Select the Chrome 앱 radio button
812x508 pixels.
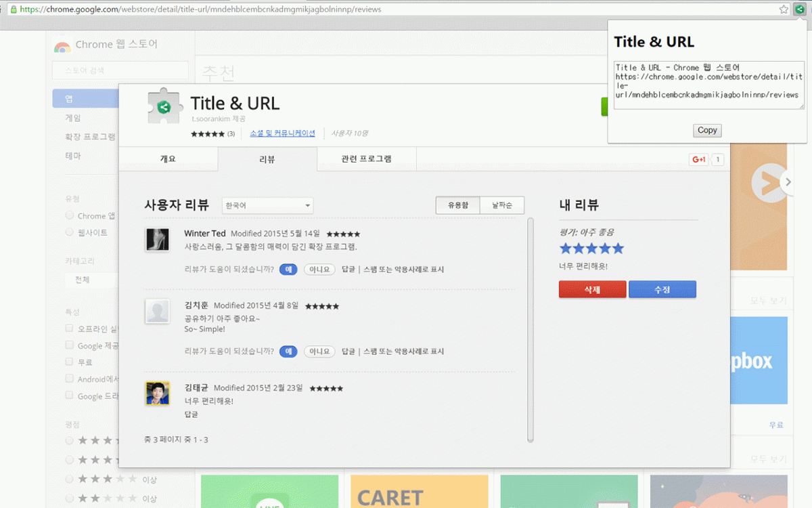point(70,215)
